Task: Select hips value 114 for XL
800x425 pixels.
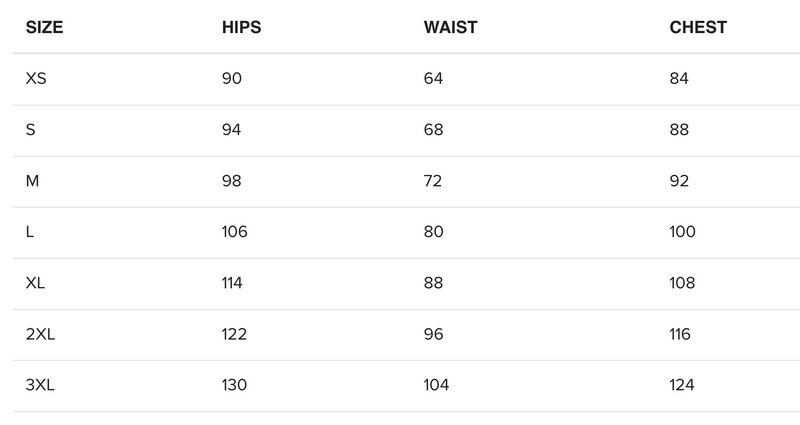Action: [234, 283]
